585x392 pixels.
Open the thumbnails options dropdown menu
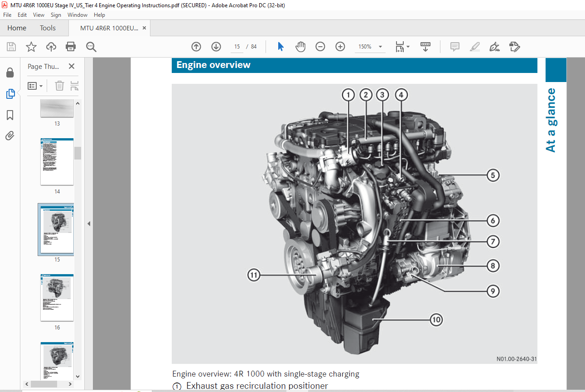click(35, 86)
